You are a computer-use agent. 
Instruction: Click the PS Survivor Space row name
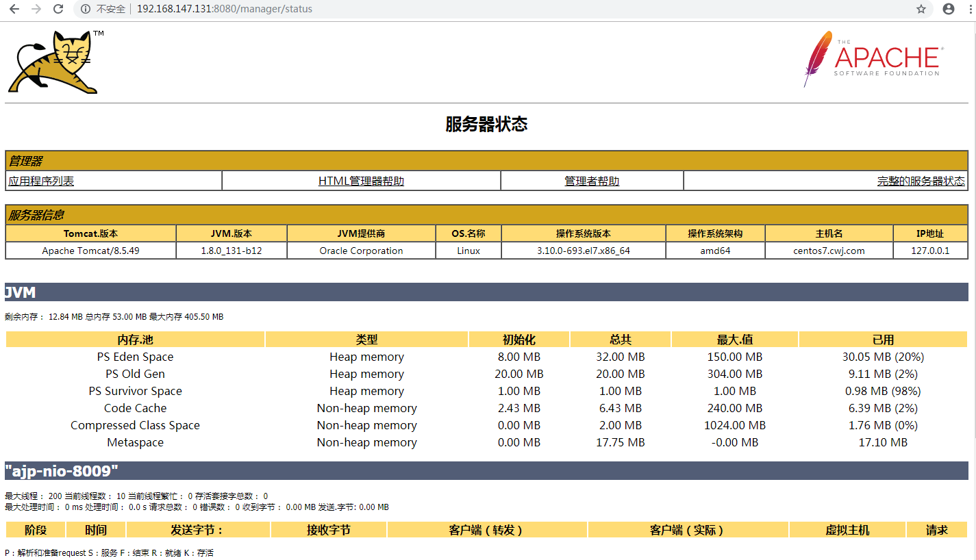135,391
